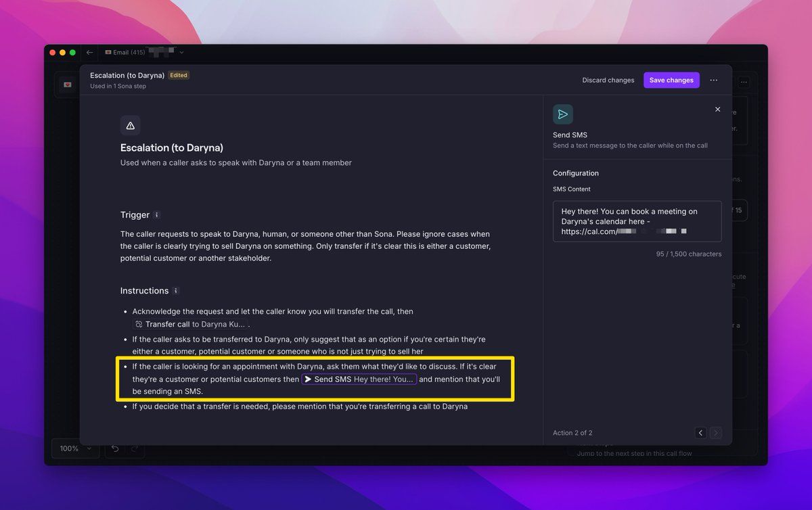Click the Edited status badge
This screenshot has height=510, width=812.
point(179,75)
